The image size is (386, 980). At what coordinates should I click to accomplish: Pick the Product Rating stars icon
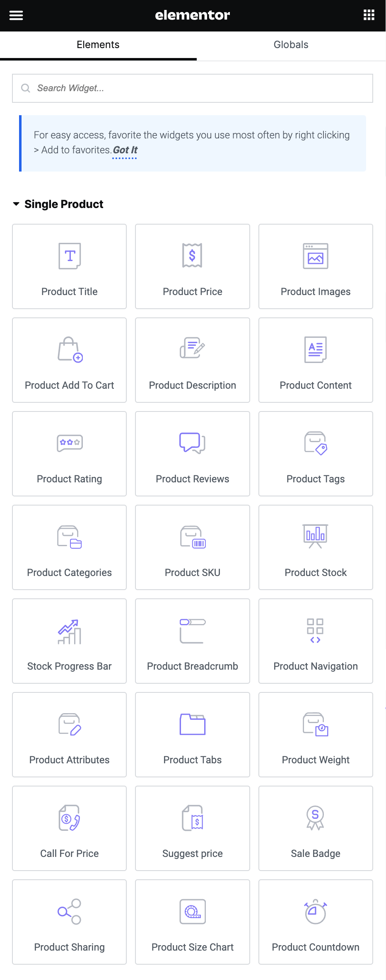point(70,443)
